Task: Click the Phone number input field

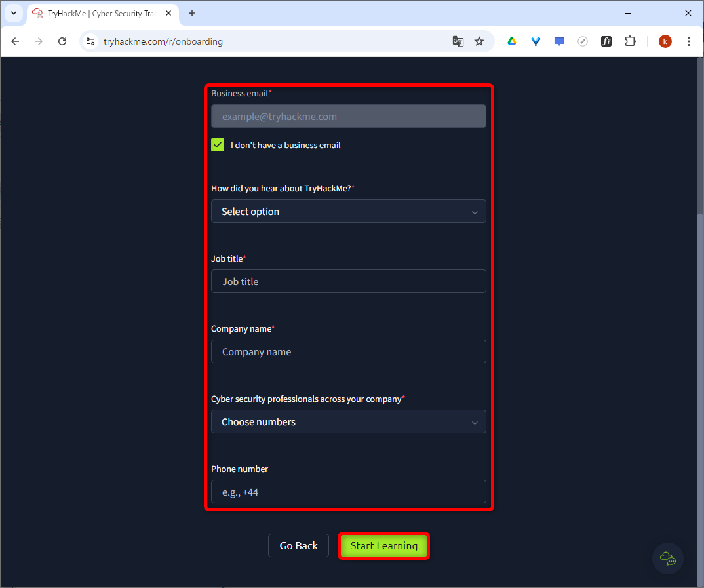Action: 349,492
